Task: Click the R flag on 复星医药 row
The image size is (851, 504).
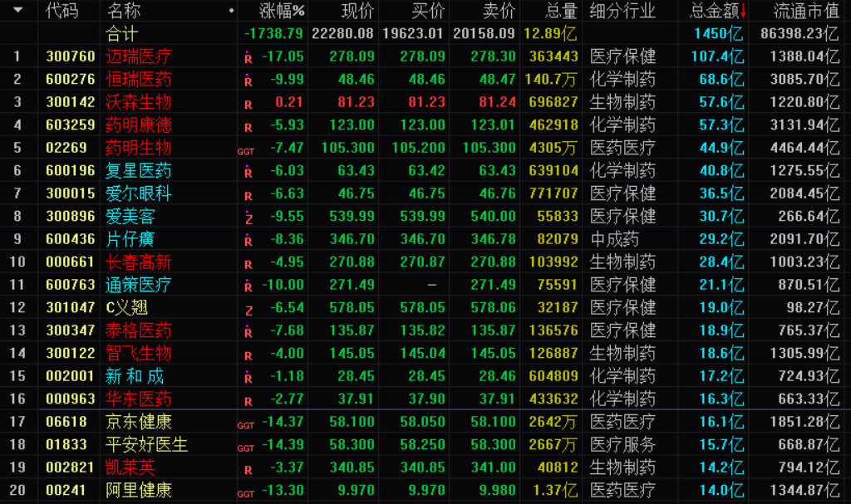Action: click(248, 172)
